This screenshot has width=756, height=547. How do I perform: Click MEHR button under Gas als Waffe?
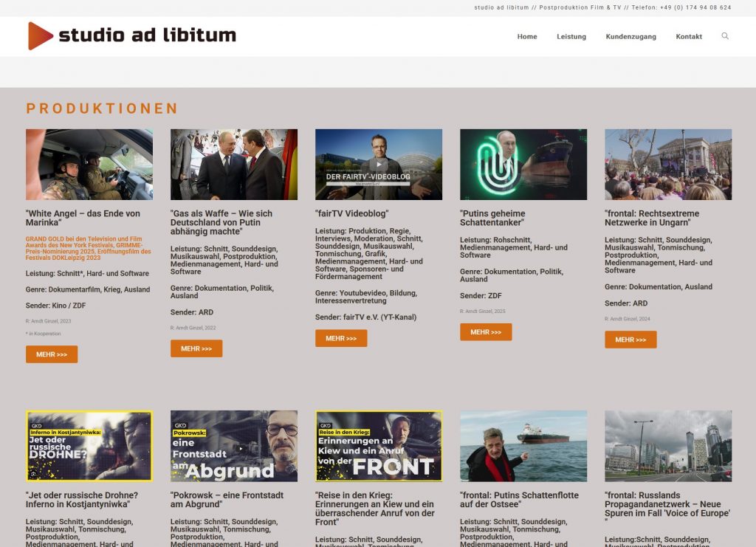click(x=196, y=348)
